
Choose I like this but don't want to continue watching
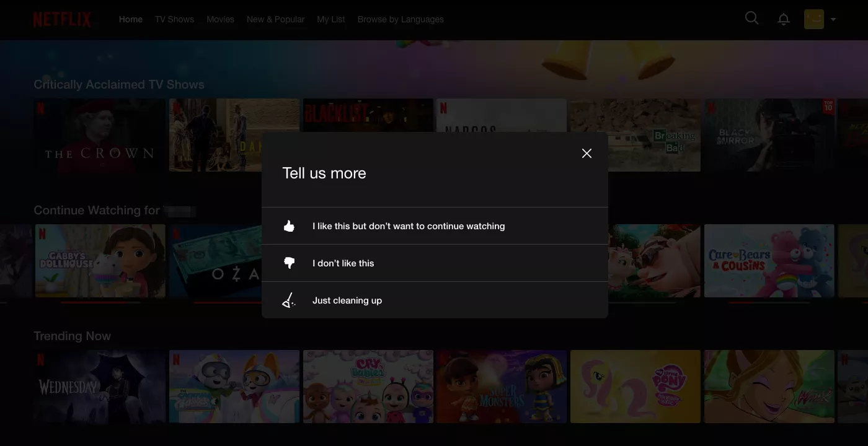pyautogui.click(x=435, y=226)
